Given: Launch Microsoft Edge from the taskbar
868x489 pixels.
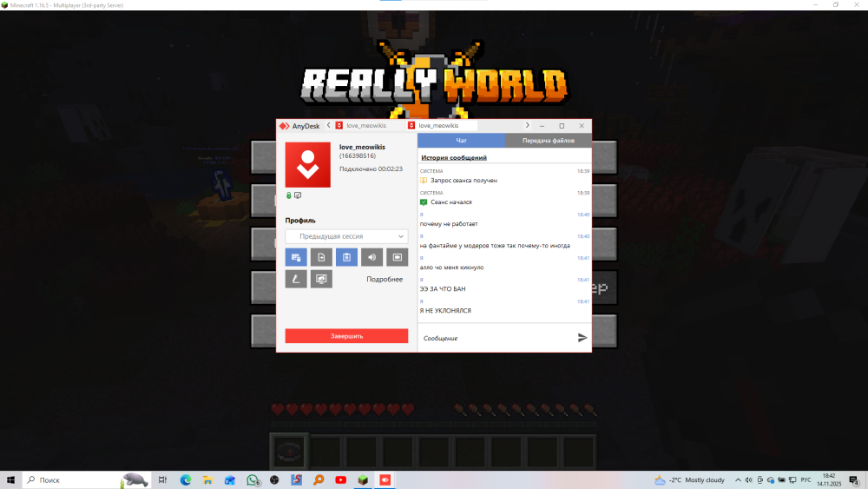Looking at the screenshot, I should point(186,480).
